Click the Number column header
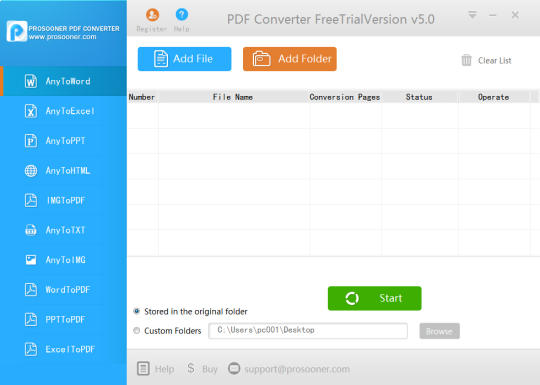 pyautogui.click(x=142, y=97)
